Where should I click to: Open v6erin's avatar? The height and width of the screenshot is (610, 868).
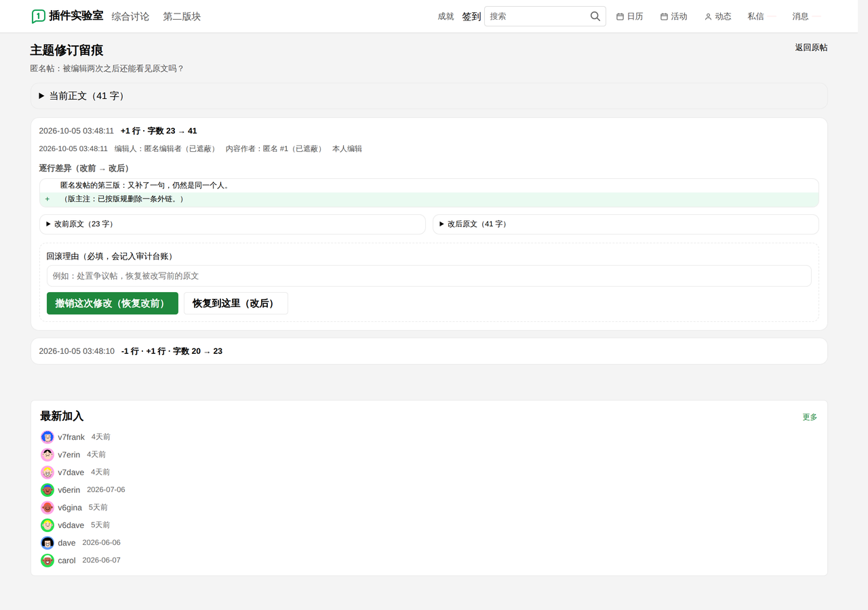pos(47,490)
